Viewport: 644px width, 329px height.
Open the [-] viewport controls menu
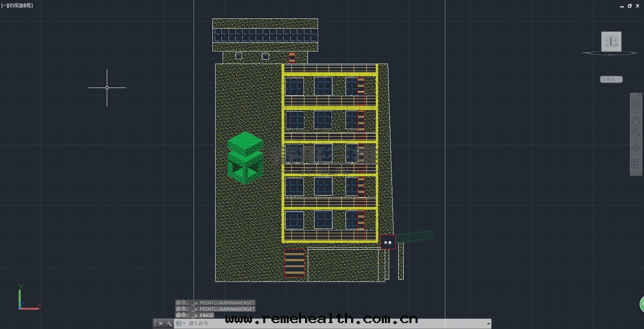(4, 5)
